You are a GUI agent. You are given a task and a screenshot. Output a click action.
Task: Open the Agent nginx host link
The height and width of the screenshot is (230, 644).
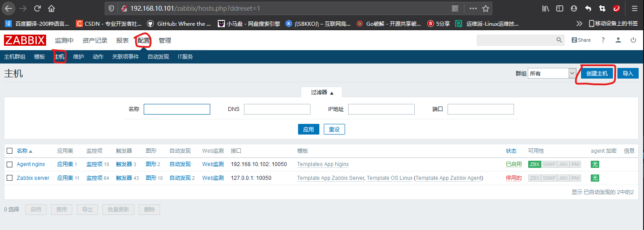point(31,164)
